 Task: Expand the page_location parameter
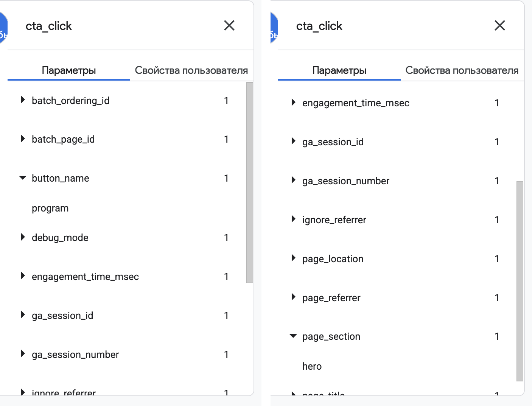tap(294, 258)
